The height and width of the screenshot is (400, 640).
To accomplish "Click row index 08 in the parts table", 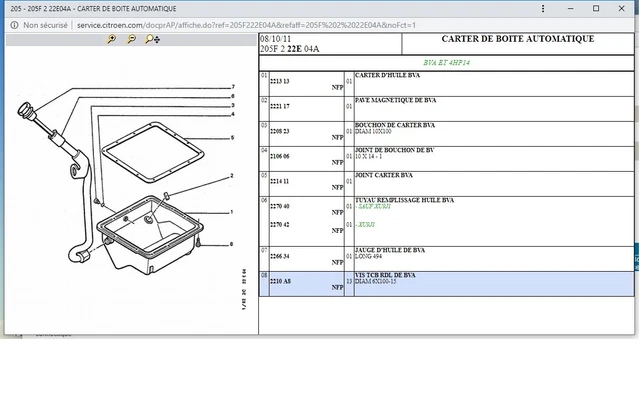I will pyautogui.click(x=264, y=276).
